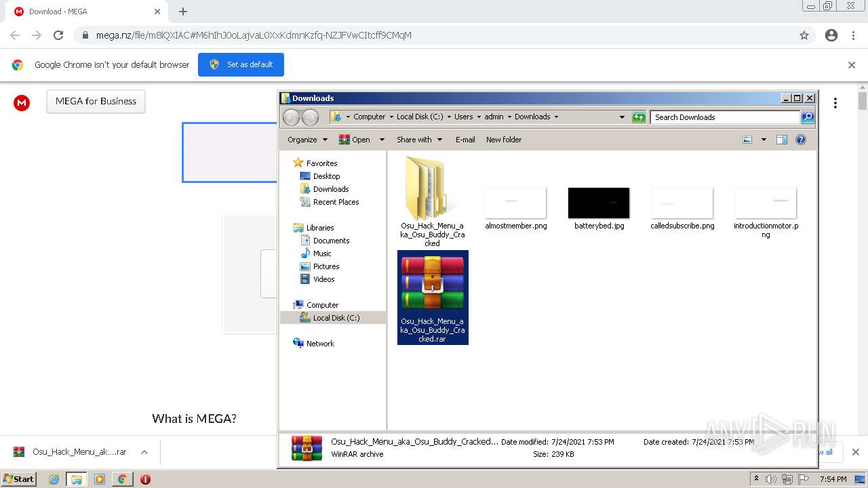868x488 pixels.
Task: Reload the MEGA page in Chrome
Action: pyautogui.click(x=58, y=35)
